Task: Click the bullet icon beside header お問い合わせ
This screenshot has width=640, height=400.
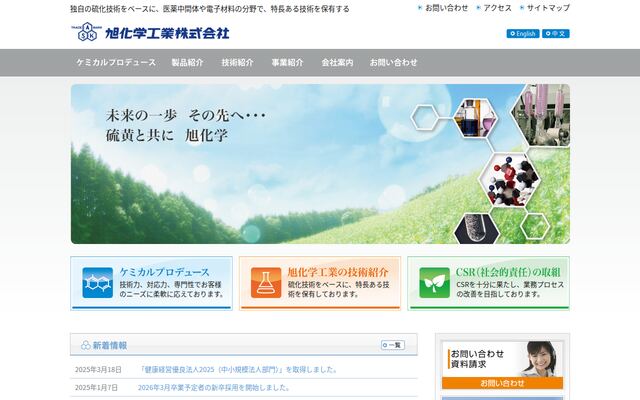Action: click(420, 7)
